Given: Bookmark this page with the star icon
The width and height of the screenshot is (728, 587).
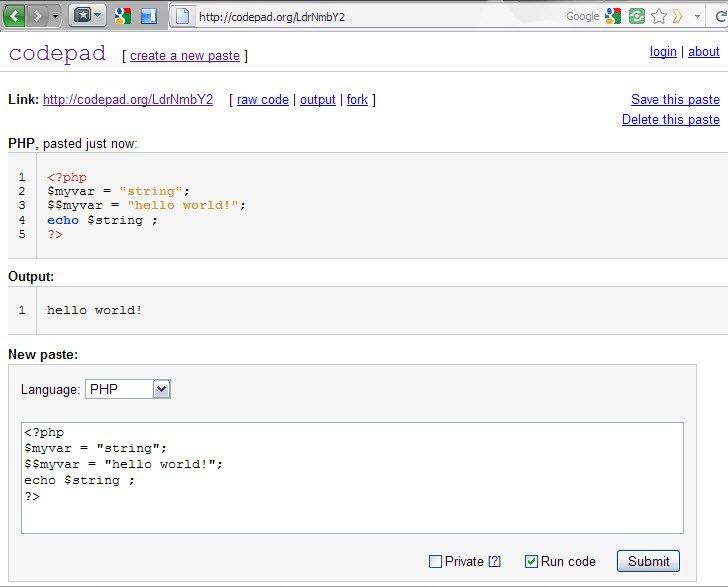Looking at the screenshot, I should (x=658, y=17).
